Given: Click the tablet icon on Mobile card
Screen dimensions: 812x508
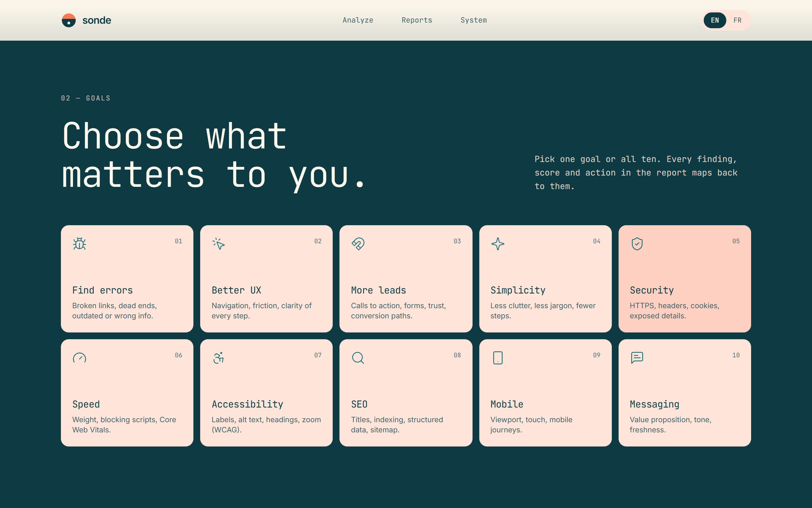Looking at the screenshot, I should pos(498,358).
